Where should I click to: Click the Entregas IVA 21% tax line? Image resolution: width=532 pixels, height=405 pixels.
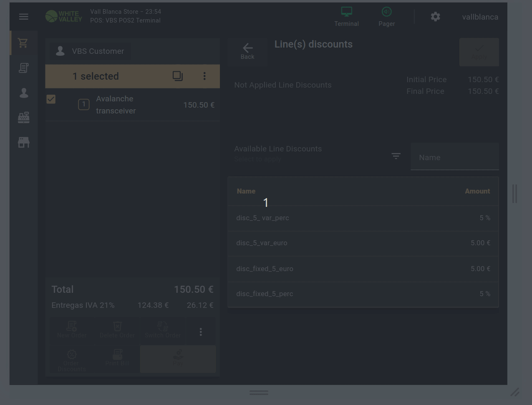click(133, 305)
